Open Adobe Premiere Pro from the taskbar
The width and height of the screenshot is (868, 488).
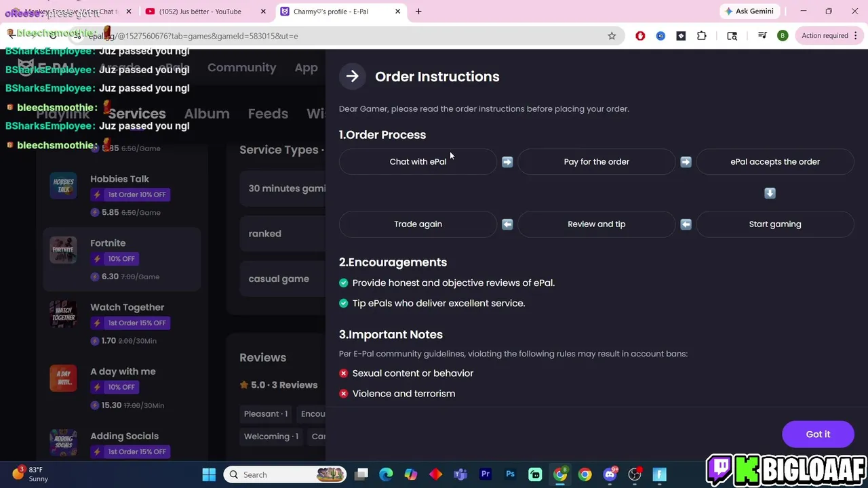pos(486,474)
